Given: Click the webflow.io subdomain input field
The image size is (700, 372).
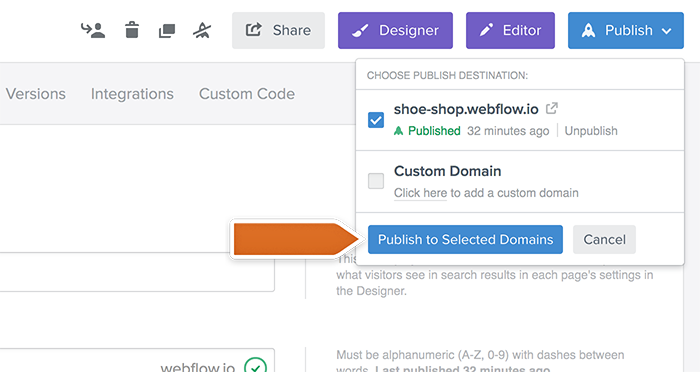Looking at the screenshot, I should coord(137,360).
